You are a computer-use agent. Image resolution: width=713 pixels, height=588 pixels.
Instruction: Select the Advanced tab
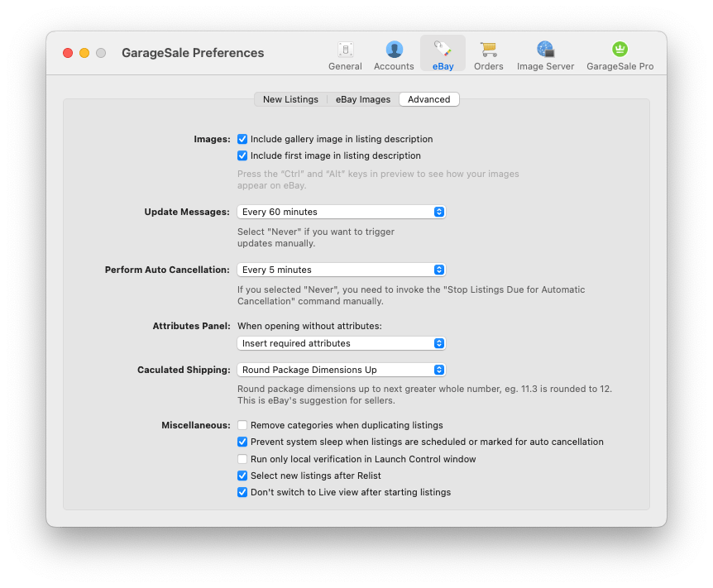[428, 99]
